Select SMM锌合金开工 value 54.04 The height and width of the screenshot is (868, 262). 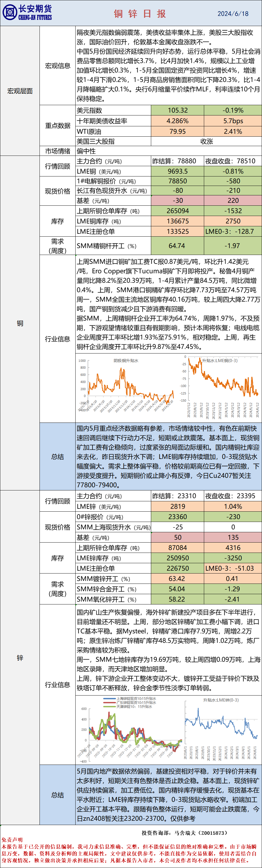(x=178, y=589)
